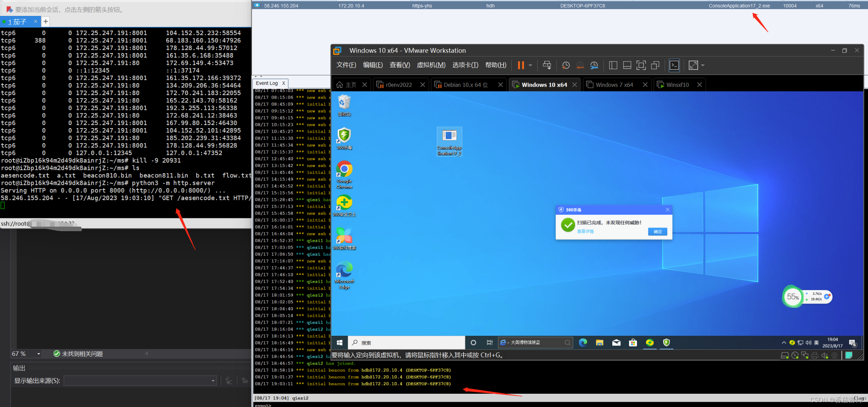The image size is (868, 407).
Task: Close the 1 茄子 terminal tab
Action: (36, 22)
